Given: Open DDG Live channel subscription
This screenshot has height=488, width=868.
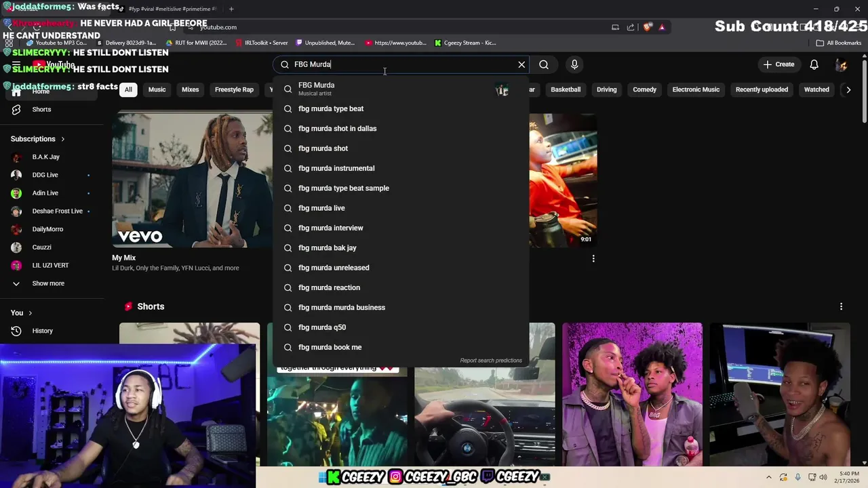Looking at the screenshot, I should coord(45,175).
